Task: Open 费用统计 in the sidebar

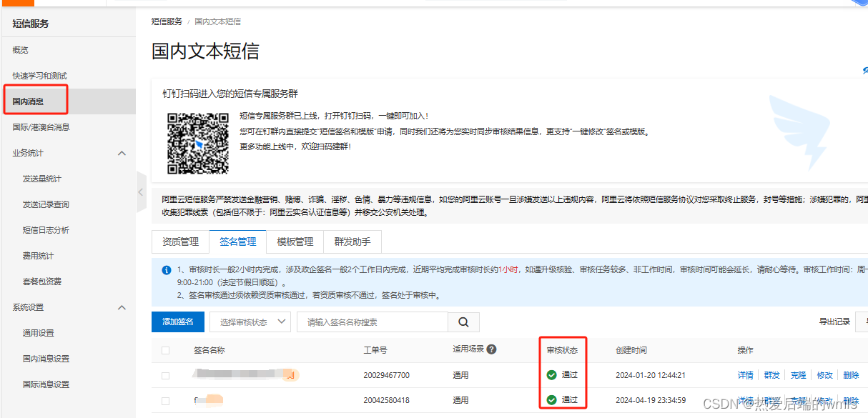Action: [x=38, y=256]
